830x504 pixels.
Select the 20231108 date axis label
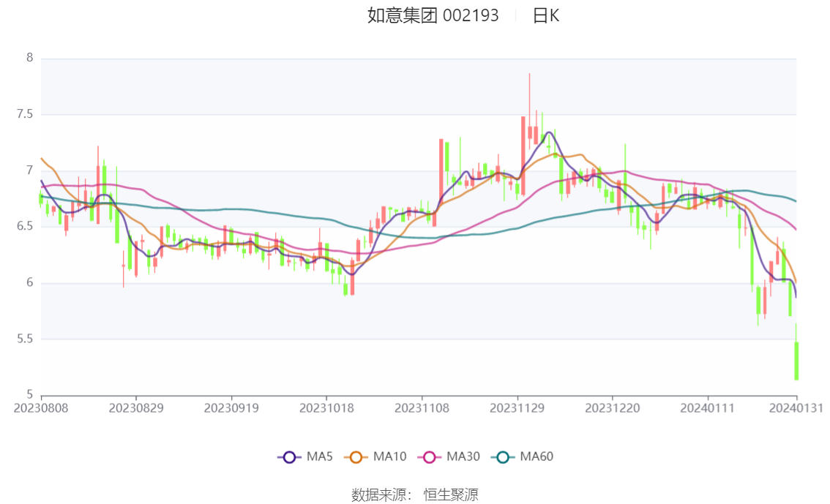[422, 408]
